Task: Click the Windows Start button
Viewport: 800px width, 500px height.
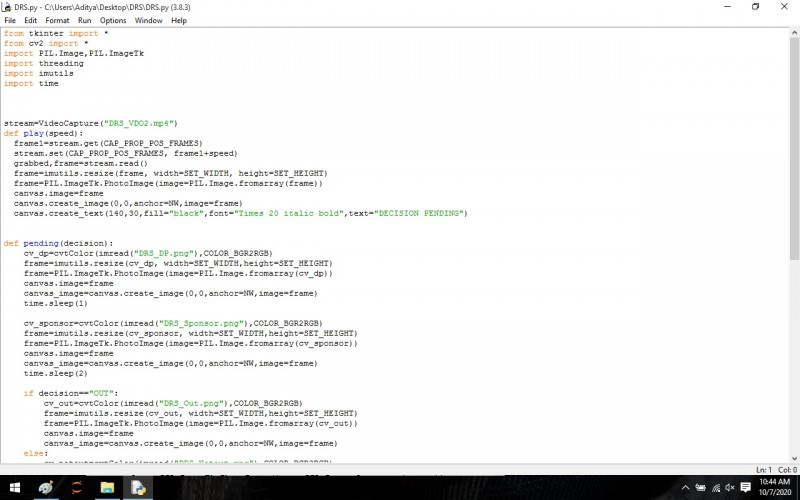Action: [15, 488]
